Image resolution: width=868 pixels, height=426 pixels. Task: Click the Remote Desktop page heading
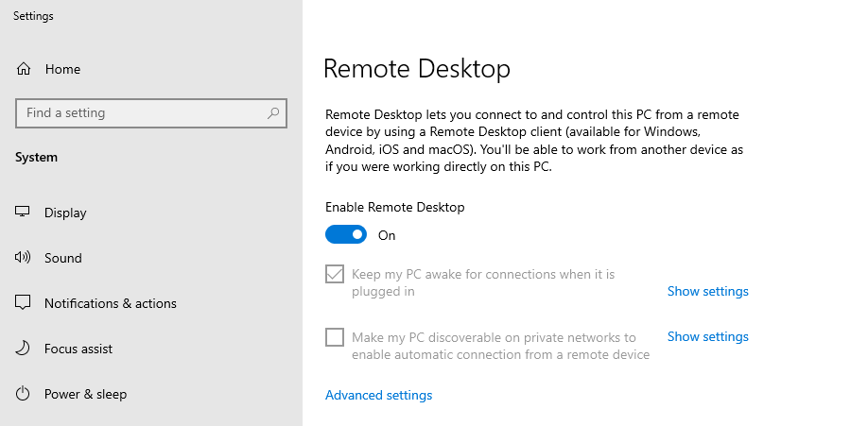pyautogui.click(x=416, y=69)
